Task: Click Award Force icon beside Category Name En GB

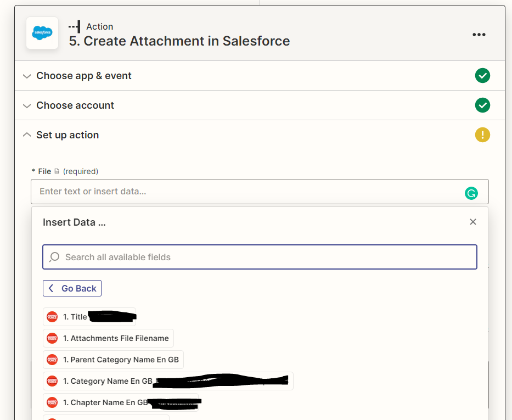Action: 52,381
